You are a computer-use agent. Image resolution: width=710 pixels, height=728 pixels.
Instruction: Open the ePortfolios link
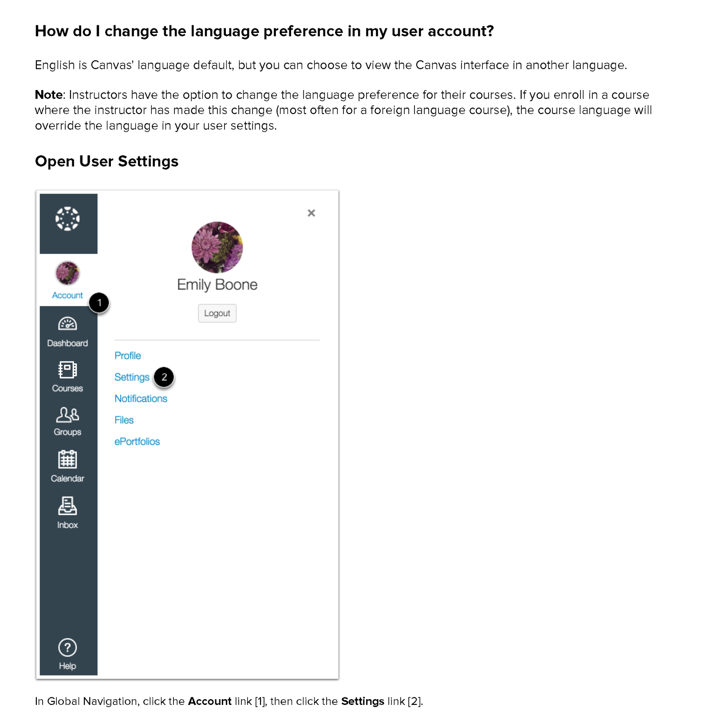(137, 441)
